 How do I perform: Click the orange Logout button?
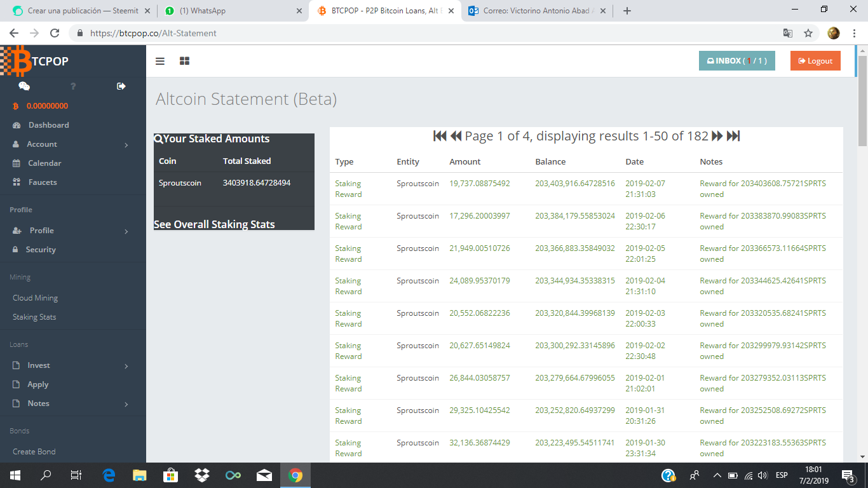coord(815,61)
